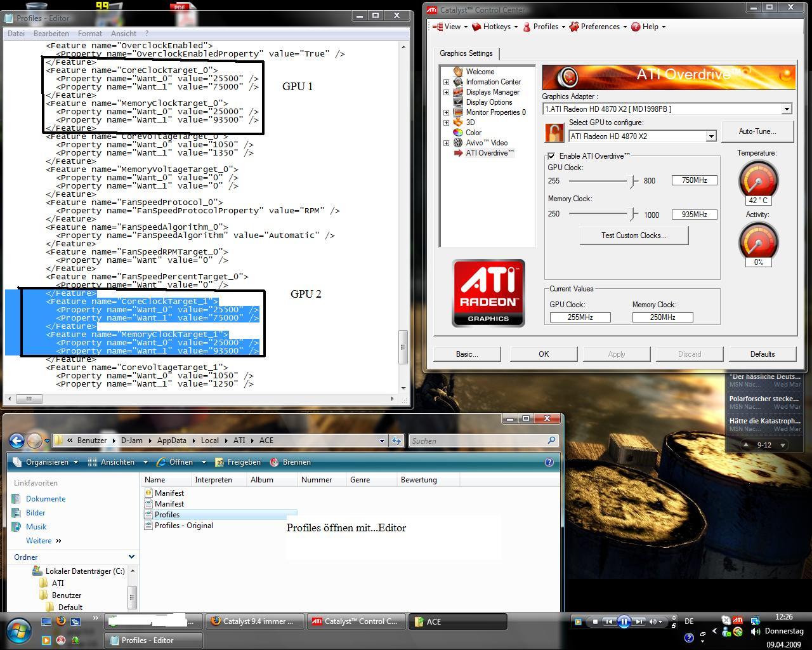Select the Profiles - Original file

point(179,526)
